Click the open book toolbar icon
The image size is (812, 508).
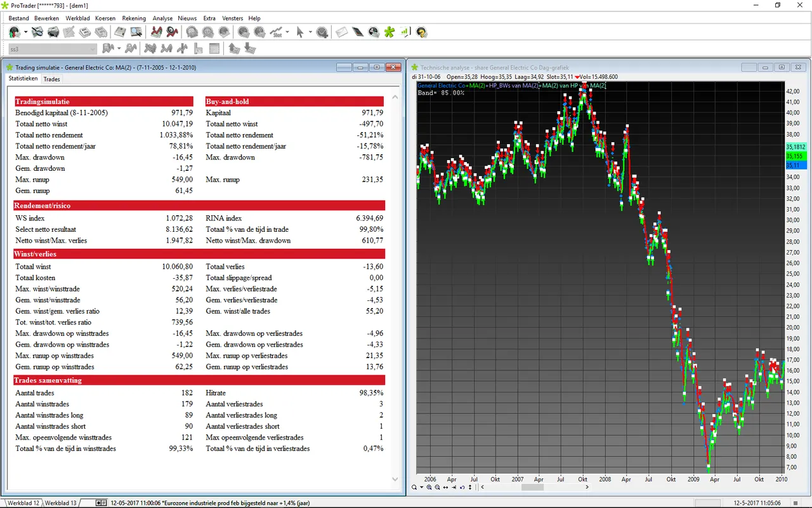tap(119, 32)
